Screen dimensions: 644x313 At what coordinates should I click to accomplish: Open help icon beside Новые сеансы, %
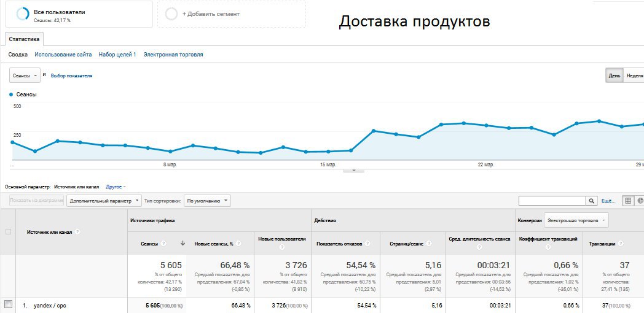tap(238, 243)
